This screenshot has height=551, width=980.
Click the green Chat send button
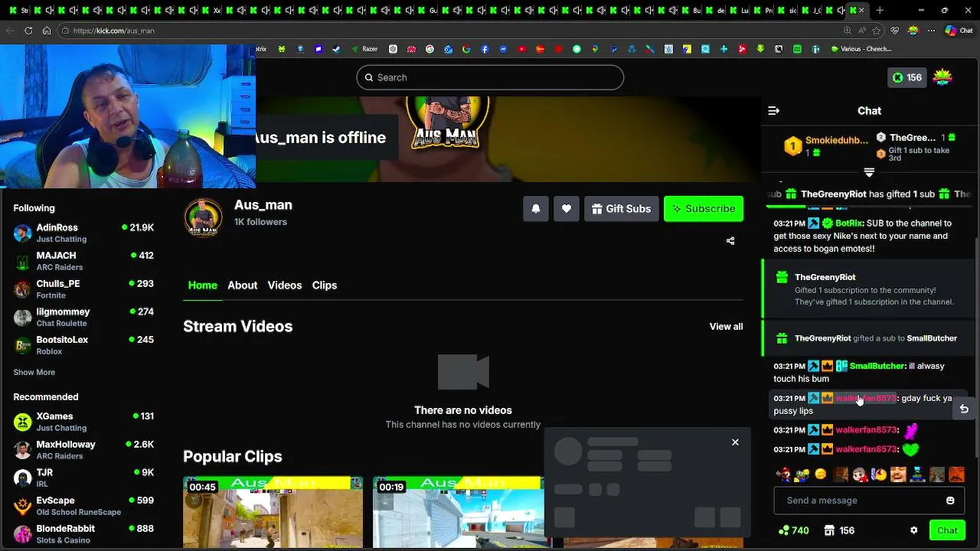coord(947,530)
